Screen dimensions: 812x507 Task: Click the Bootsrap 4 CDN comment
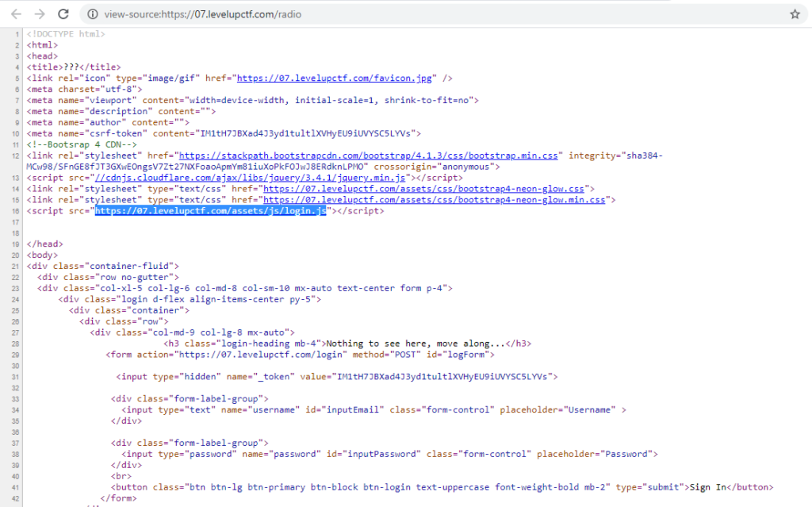click(82, 144)
